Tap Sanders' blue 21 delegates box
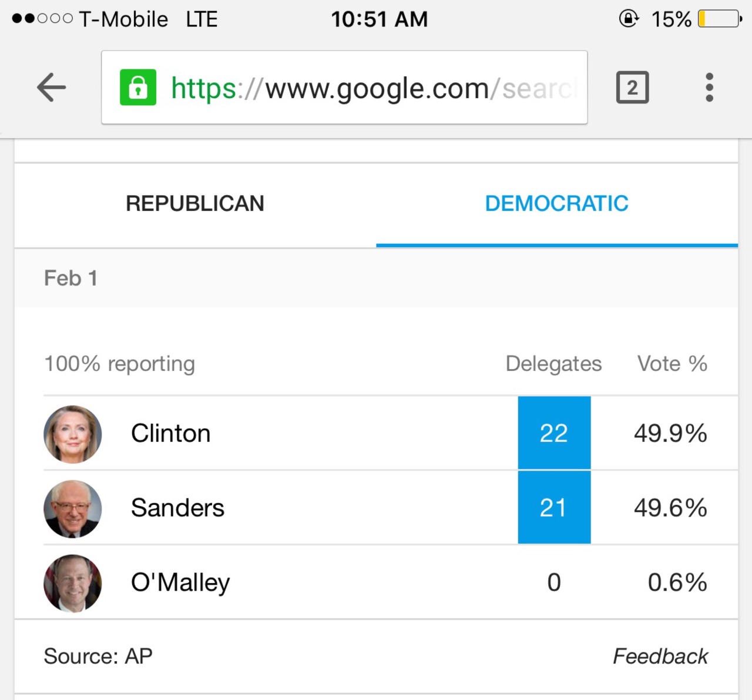 tap(554, 508)
